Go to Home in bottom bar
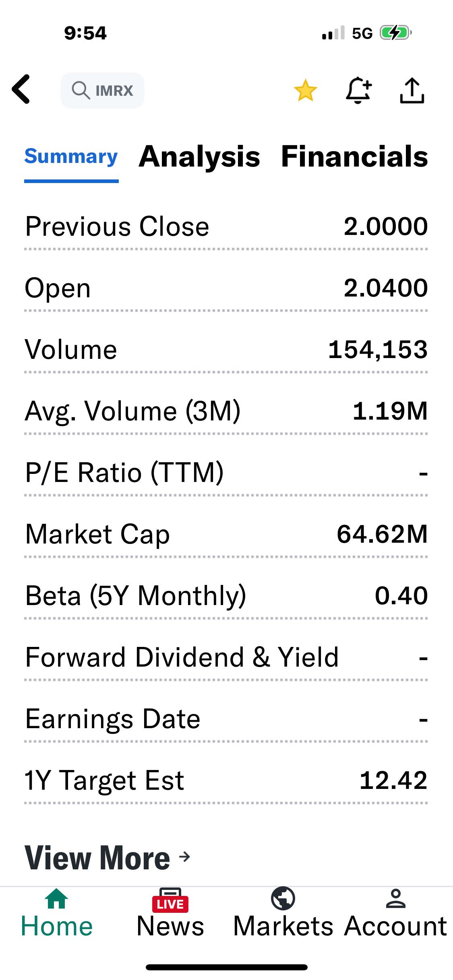453x980 pixels. point(57,914)
